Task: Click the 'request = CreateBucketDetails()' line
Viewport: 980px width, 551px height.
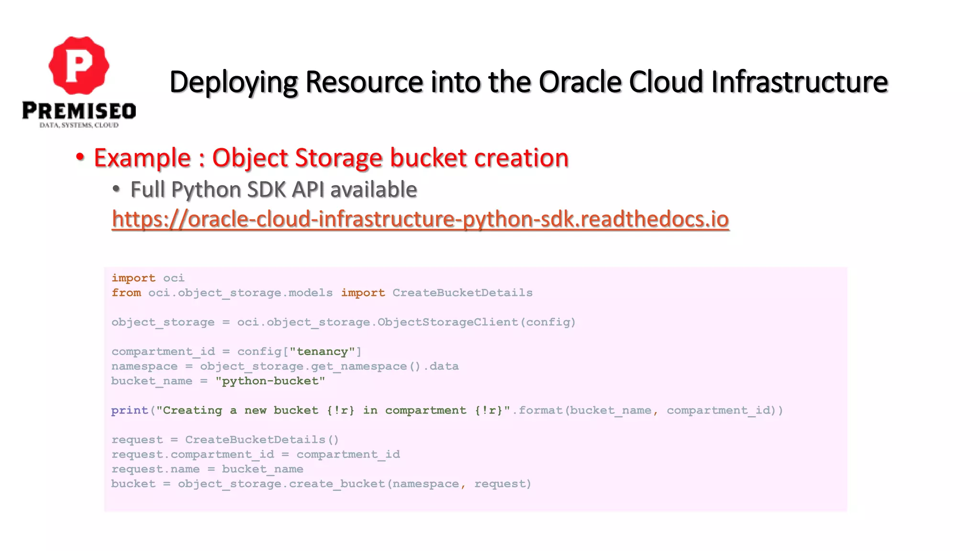Action: click(225, 440)
